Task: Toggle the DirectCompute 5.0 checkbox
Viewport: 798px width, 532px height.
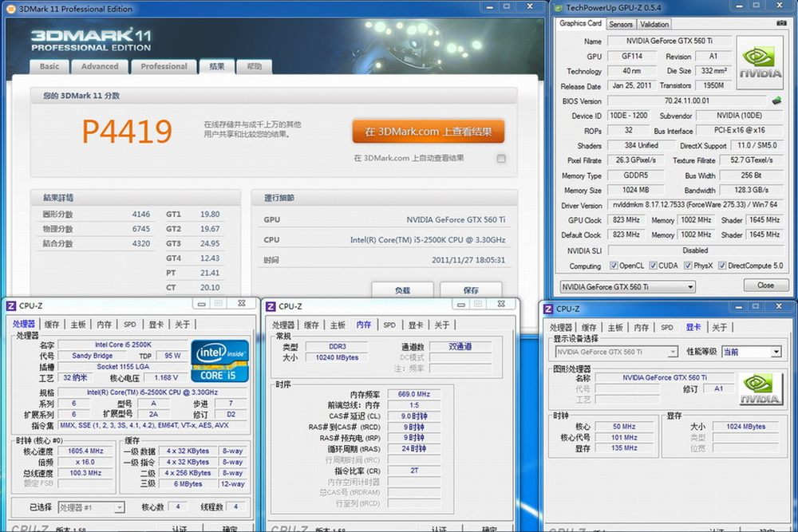Action: tap(722, 266)
